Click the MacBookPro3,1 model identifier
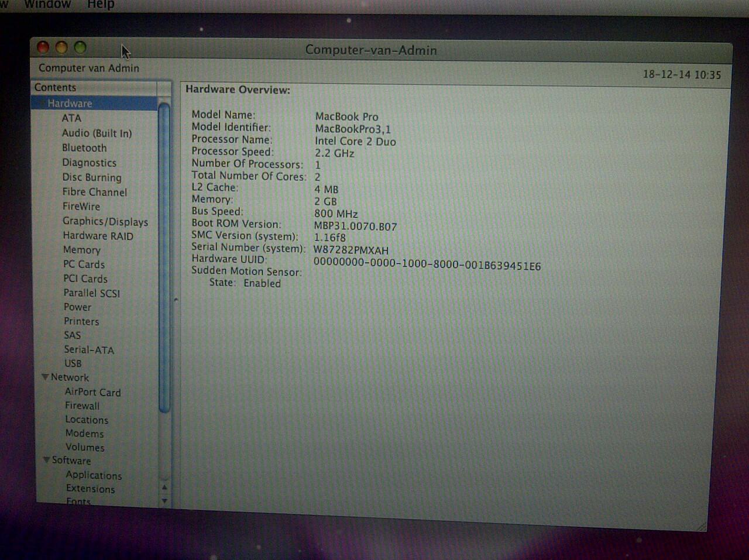749x560 pixels. point(353,129)
